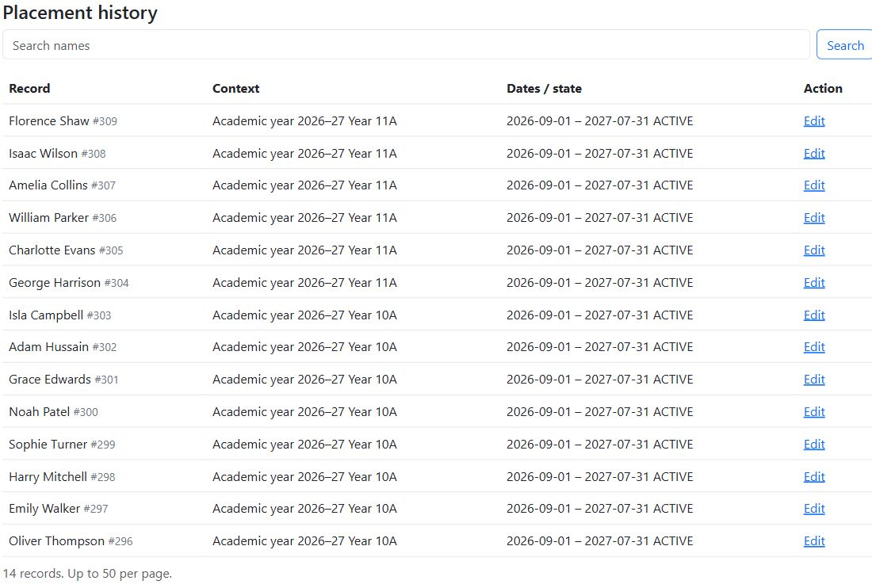
Task: Select the name Isaac Wilson #308
Action: pyautogui.click(x=57, y=153)
